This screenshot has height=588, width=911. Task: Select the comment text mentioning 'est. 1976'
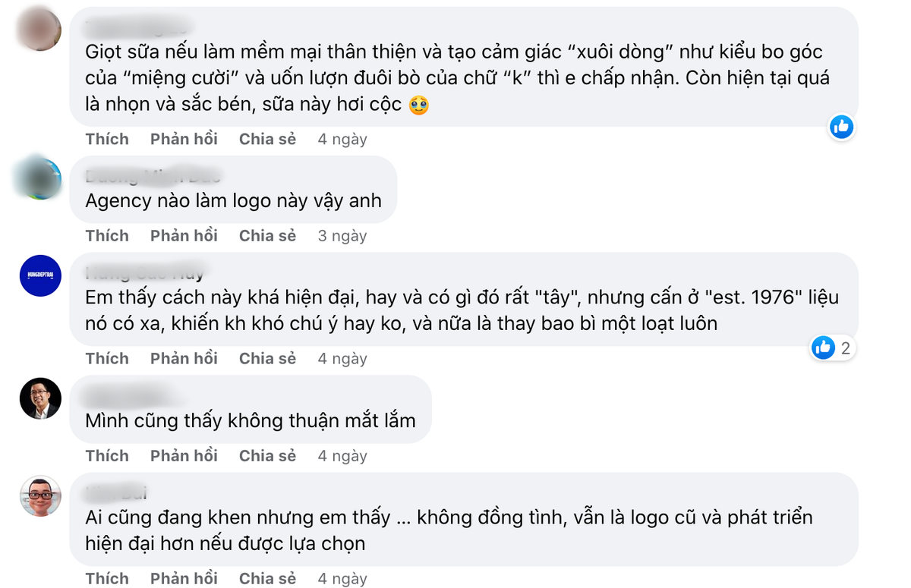point(455,311)
